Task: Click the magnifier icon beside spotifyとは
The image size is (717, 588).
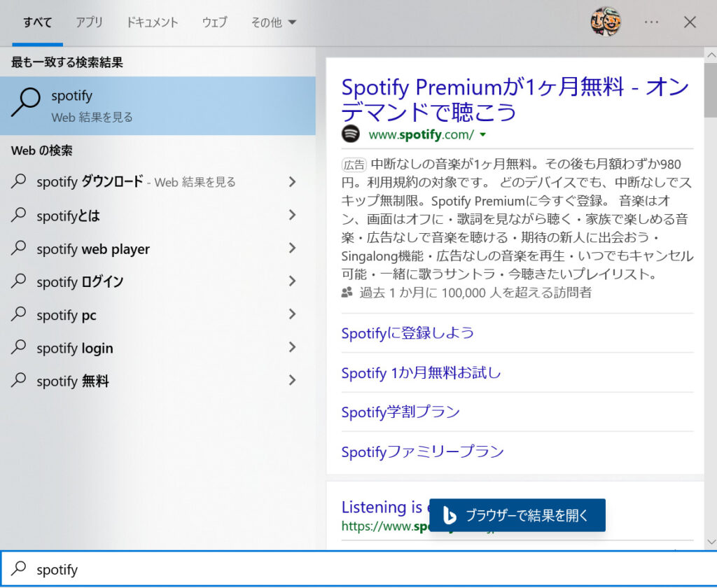Action: point(18,215)
